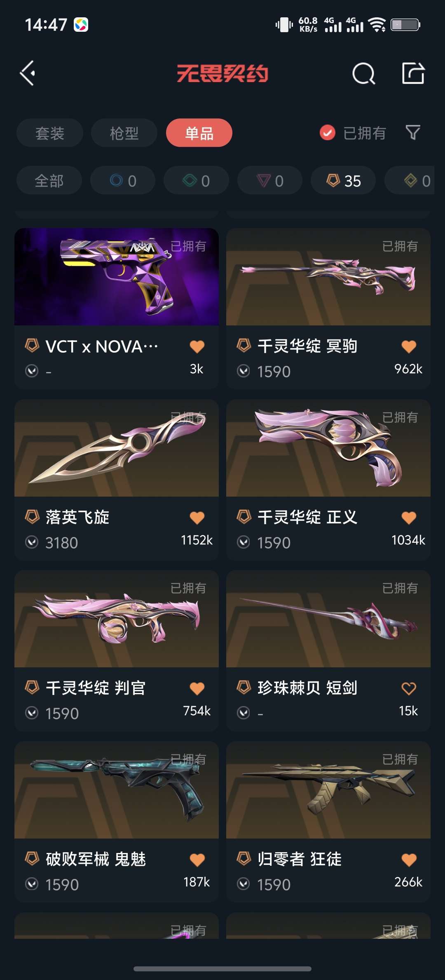Image resolution: width=445 pixels, height=980 pixels.
Task: Select the 全部 rarity filter
Action: click(49, 180)
